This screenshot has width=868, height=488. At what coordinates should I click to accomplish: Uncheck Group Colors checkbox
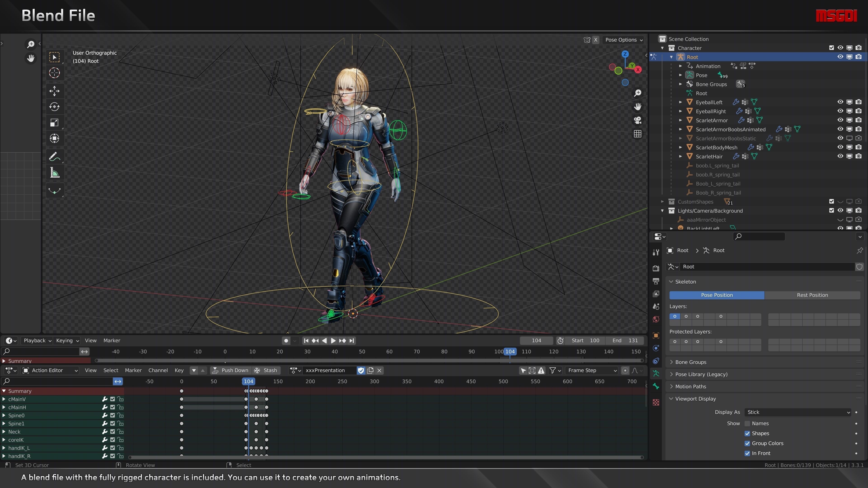click(747, 443)
